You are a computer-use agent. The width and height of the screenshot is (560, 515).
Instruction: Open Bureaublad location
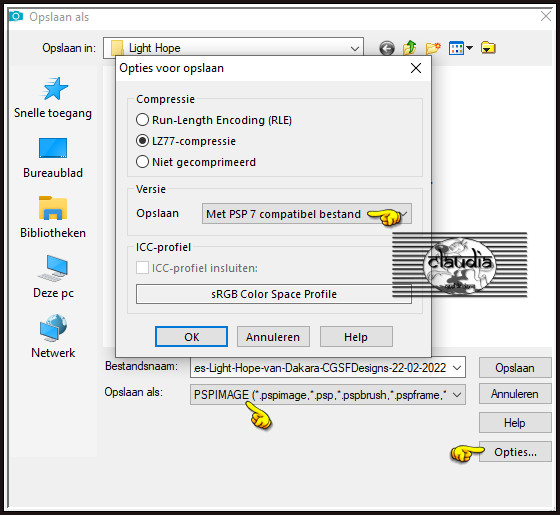pyautogui.click(x=53, y=158)
